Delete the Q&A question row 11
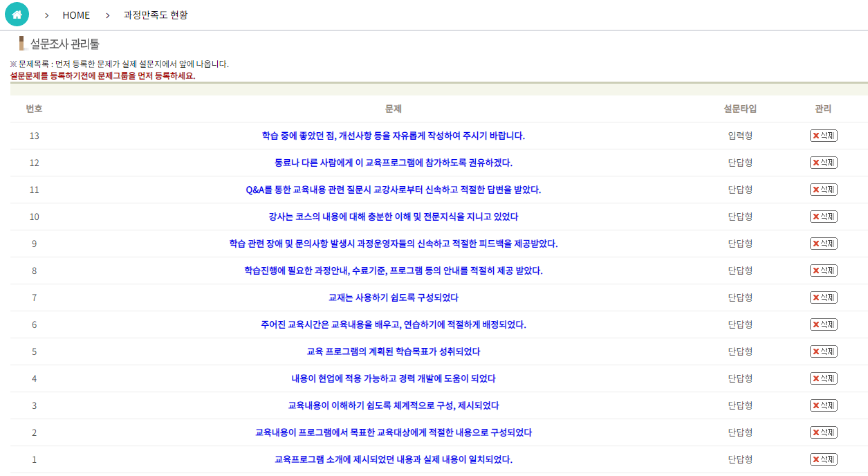Screen dimensions: 868x476 coord(823,190)
